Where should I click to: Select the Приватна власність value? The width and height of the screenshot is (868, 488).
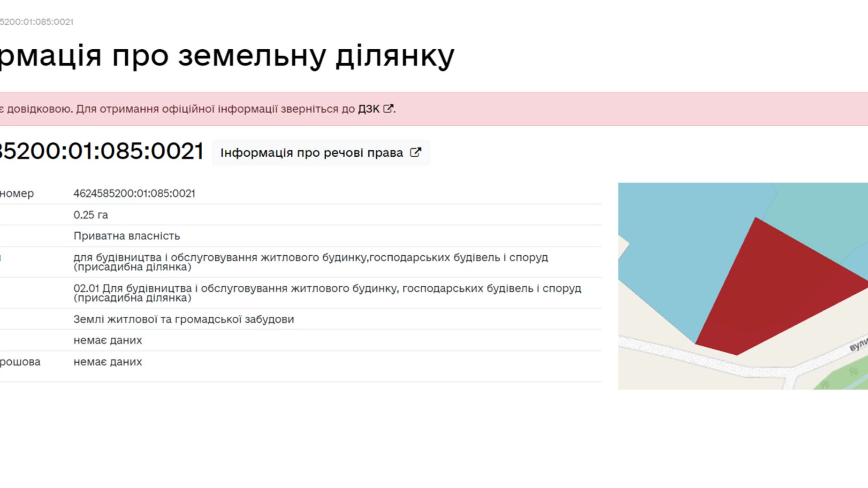(x=127, y=236)
